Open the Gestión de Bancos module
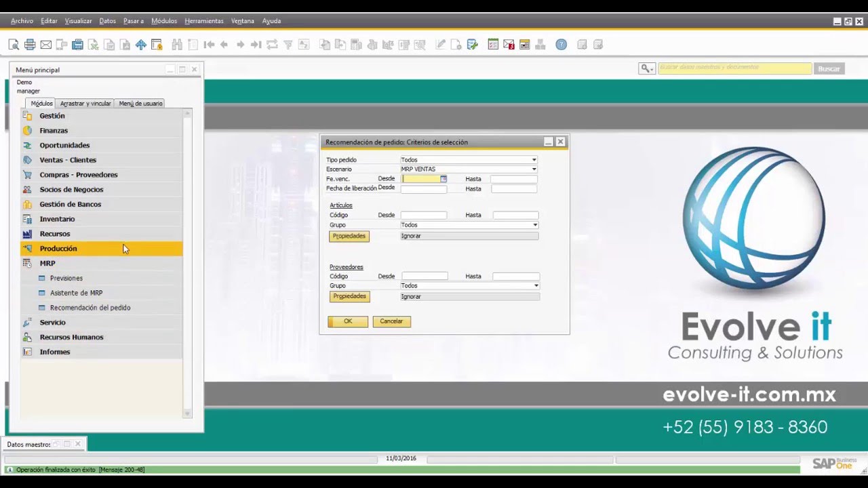 pos(102,205)
